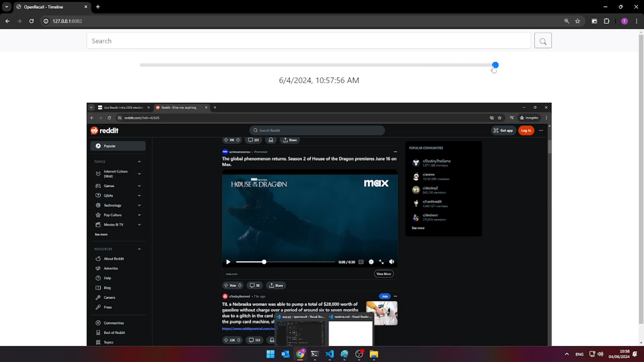Play the House of the Dragon video
Screen dimensions: 644x362
pos(228,262)
